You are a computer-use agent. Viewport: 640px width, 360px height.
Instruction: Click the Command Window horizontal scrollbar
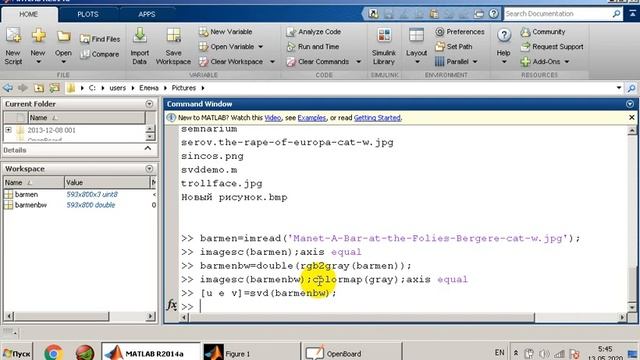coord(362,317)
